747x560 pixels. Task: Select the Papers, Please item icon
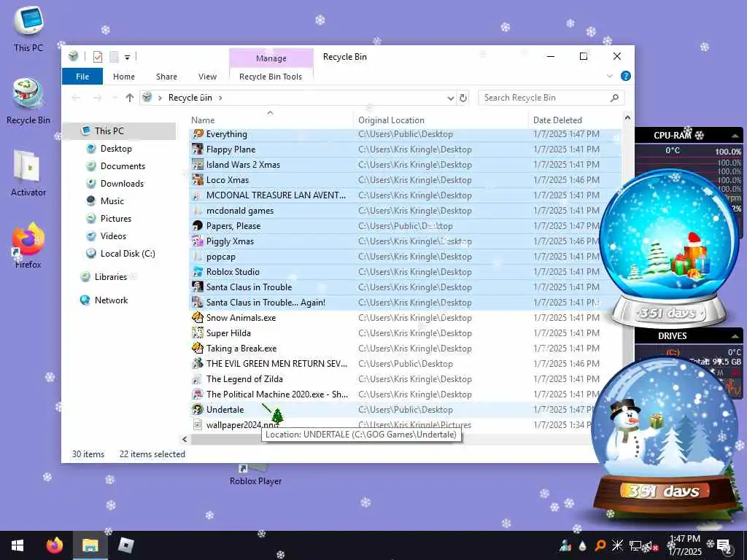coord(198,226)
